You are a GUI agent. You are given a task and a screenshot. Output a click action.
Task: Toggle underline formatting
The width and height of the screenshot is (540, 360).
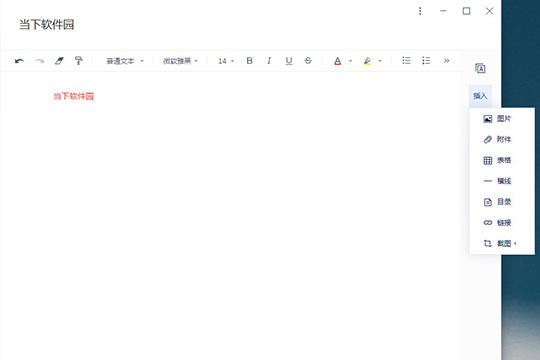pyautogui.click(x=289, y=61)
